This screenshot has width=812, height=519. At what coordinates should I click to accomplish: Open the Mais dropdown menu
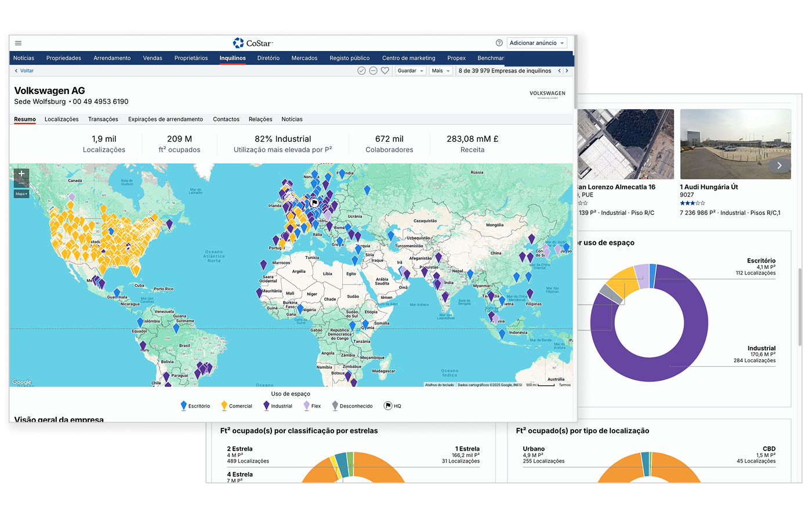pos(440,71)
